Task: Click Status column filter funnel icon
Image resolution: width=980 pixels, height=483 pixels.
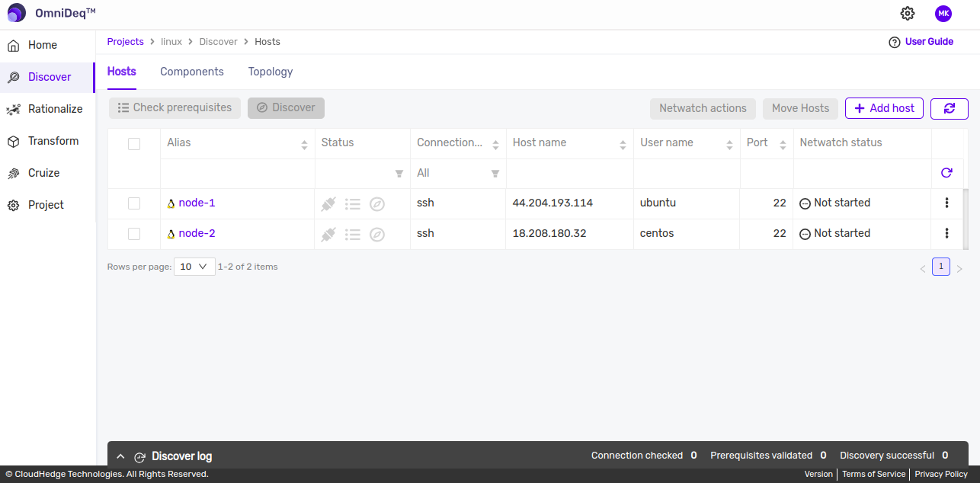Action: 399,174
